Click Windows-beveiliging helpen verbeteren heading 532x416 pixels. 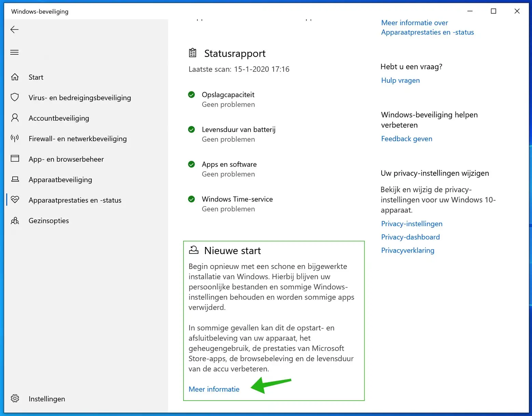point(429,120)
